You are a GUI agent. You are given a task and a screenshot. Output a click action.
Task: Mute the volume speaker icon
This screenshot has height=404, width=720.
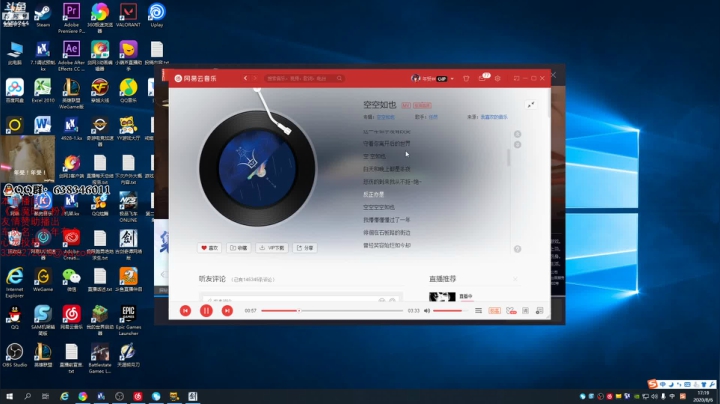tap(427, 311)
